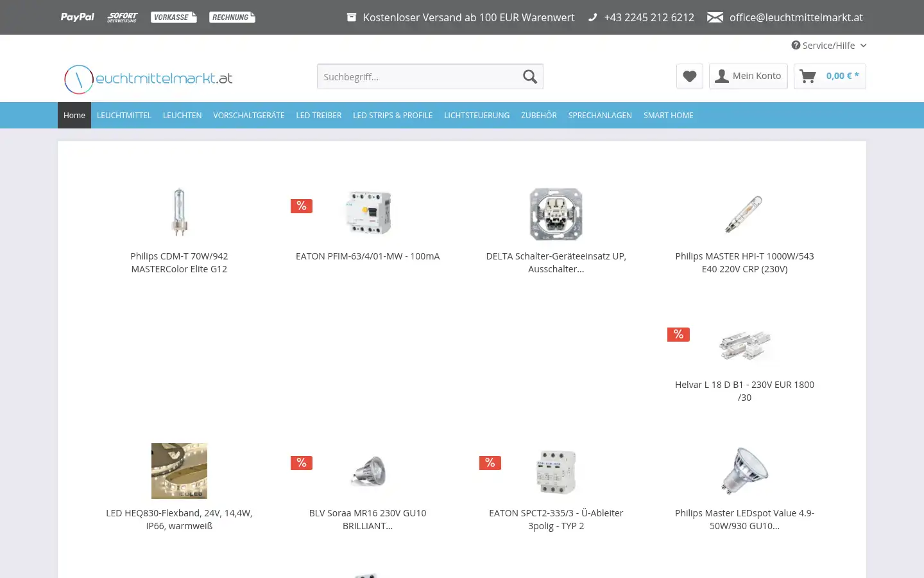Click DELTA Schalter-Geräteeinsatz UP title

click(x=556, y=263)
